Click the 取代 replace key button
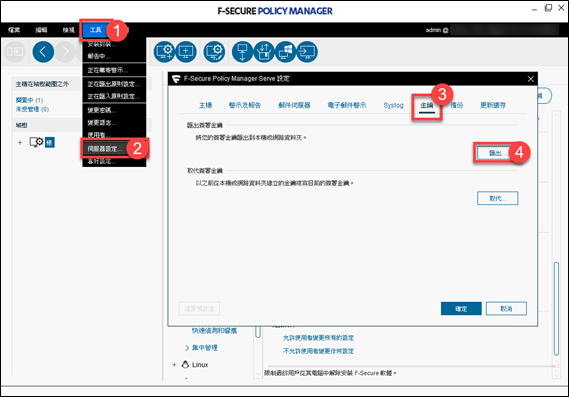The height and width of the screenshot is (397, 569). [x=498, y=198]
